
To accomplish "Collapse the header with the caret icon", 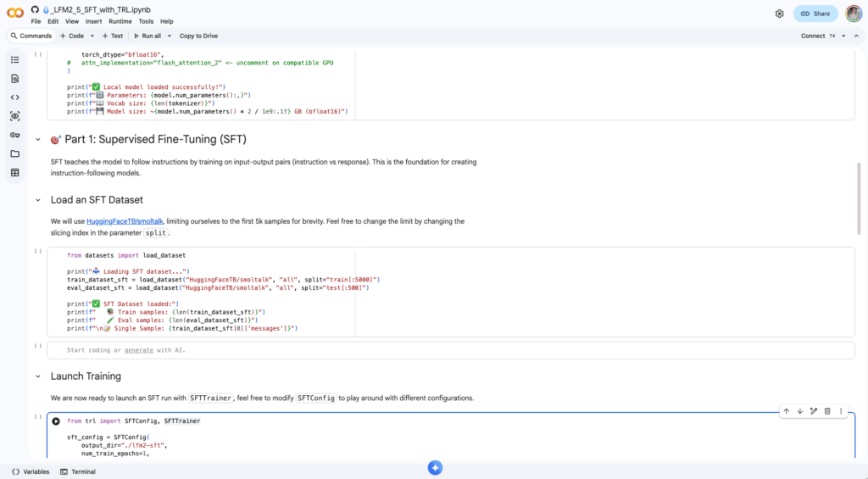I will [x=856, y=36].
